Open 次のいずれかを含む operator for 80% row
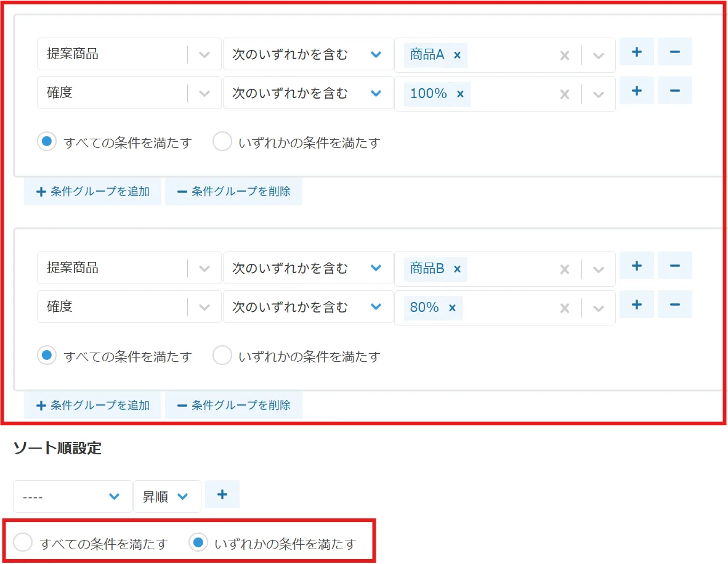The width and height of the screenshot is (728, 564). click(x=309, y=306)
